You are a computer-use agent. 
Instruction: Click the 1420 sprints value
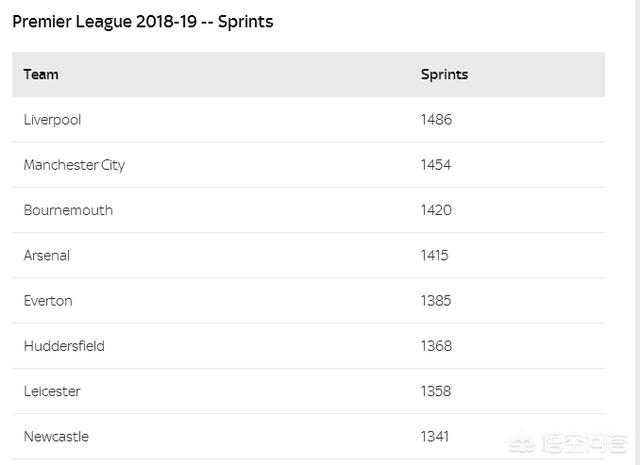[x=436, y=210]
